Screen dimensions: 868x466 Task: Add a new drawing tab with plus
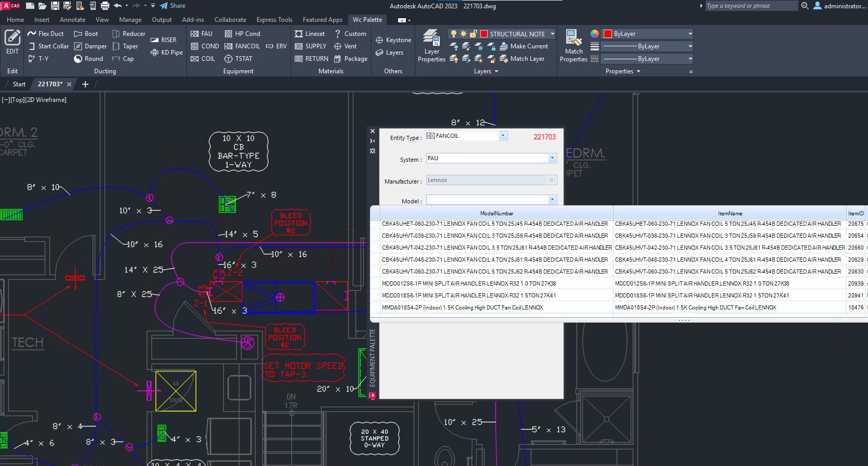tap(85, 84)
